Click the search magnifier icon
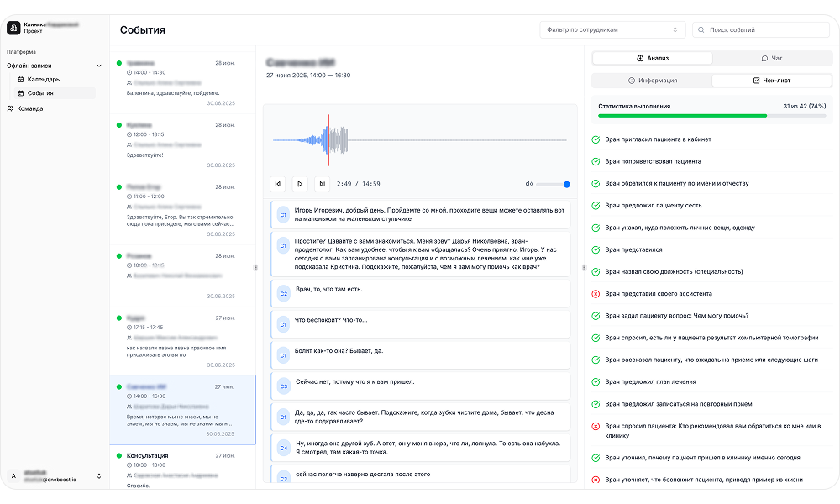The height and width of the screenshot is (504, 840). click(x=701, y=30)
